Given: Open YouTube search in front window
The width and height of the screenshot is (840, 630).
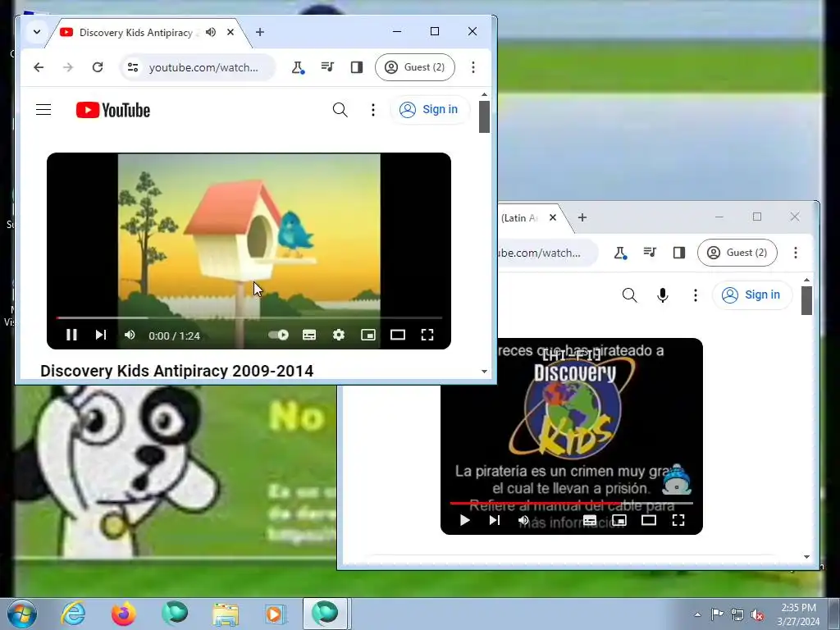Looking at the screenshot, I should point(340,110).
